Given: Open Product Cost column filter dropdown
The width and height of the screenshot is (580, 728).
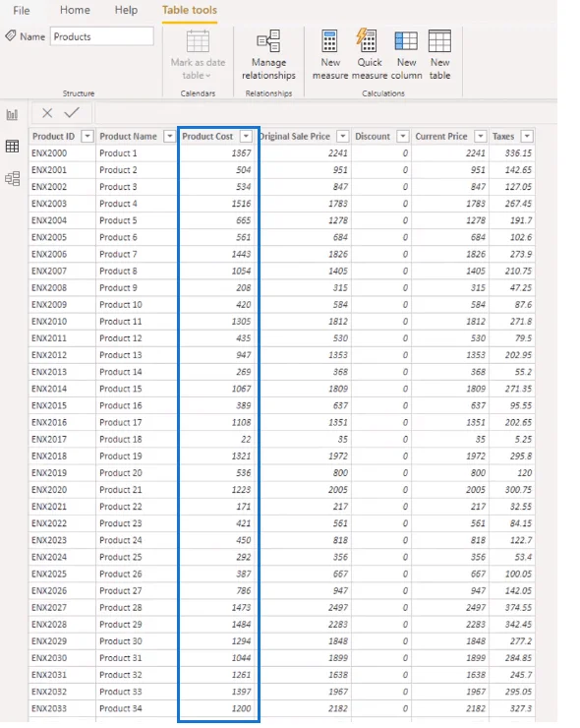Looking at the screenshot, I should [x=246, y=136].
